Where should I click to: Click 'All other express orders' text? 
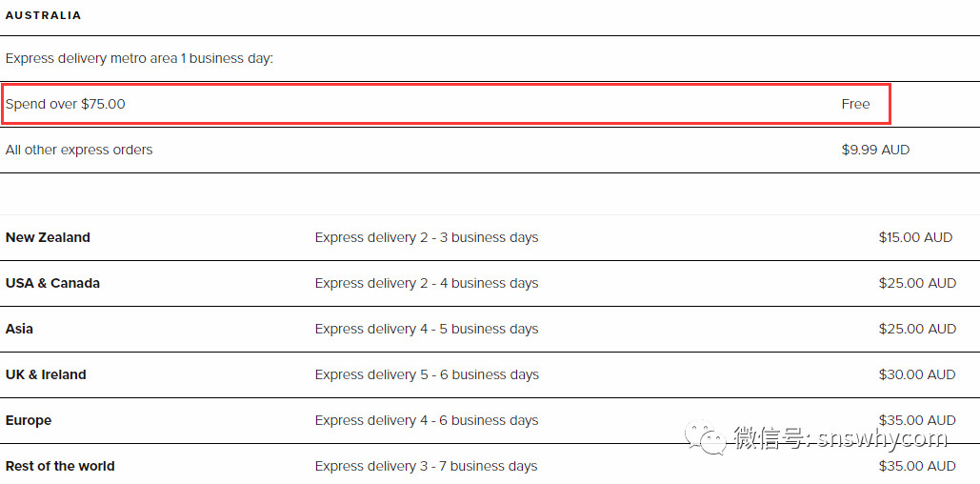tap(79, 150)
